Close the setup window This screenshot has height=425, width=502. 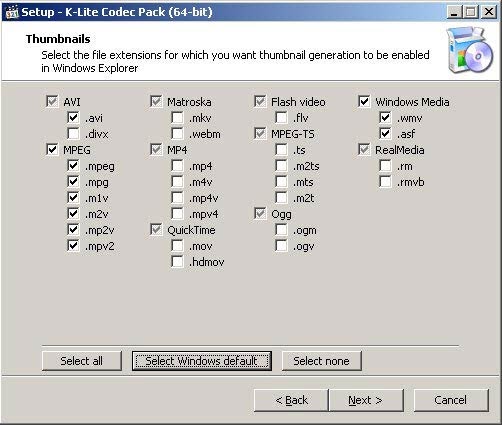489,12
